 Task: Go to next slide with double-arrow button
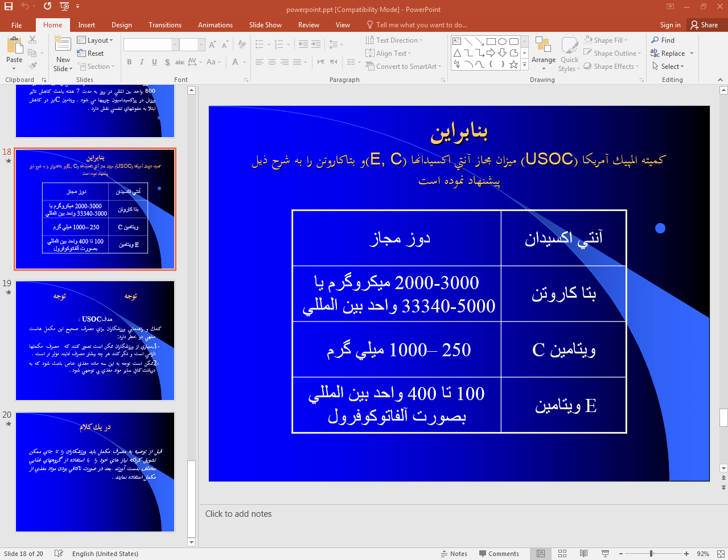tap(723, 488)
